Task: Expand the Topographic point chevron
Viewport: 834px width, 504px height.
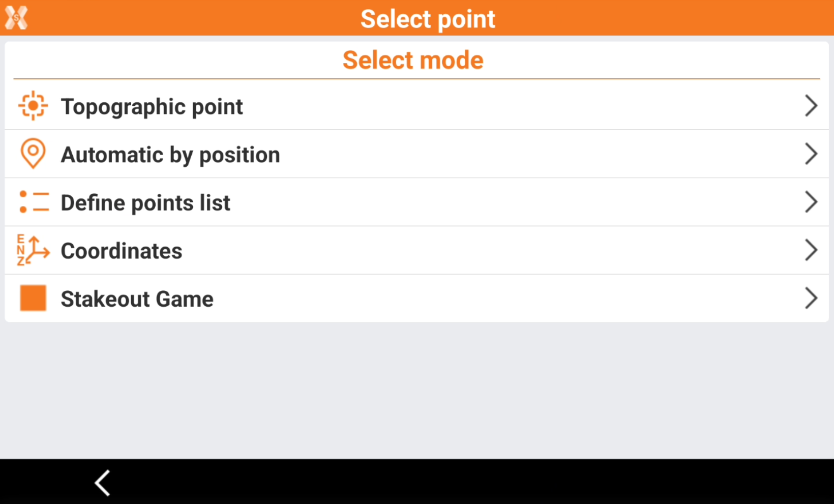Action: pos(811,106)
